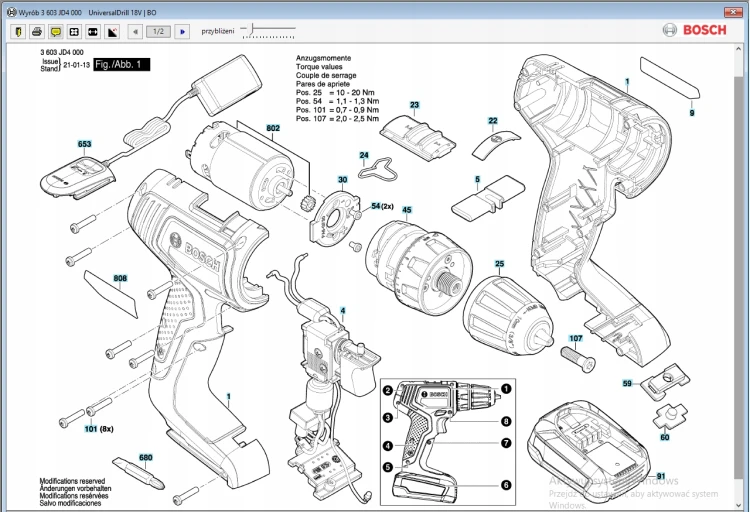Select part number 25 chuck label
The width and height of the screenshot is (750, 512).
(x=499, y=264)
